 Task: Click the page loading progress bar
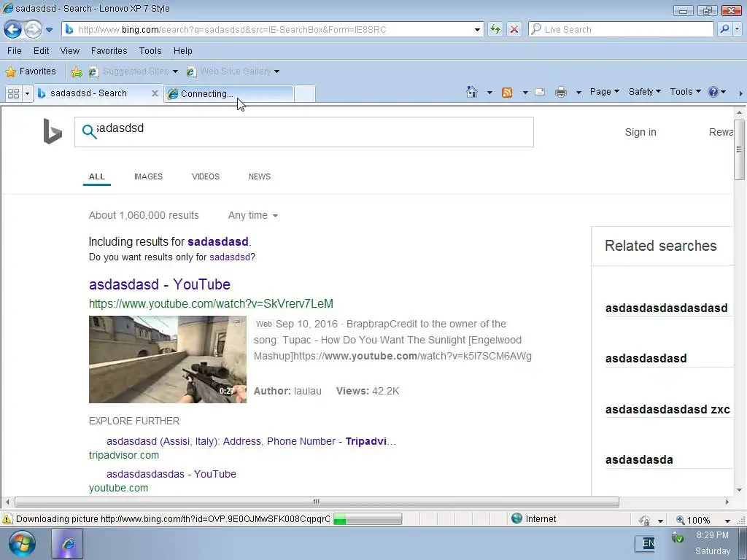point(368,519)
